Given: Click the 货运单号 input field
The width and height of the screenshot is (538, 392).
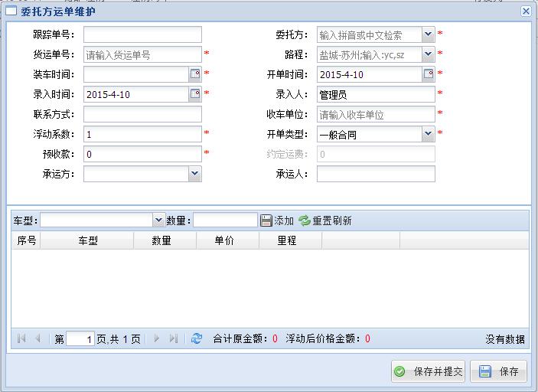Looking at the screenshot, I should coord(142,54).
